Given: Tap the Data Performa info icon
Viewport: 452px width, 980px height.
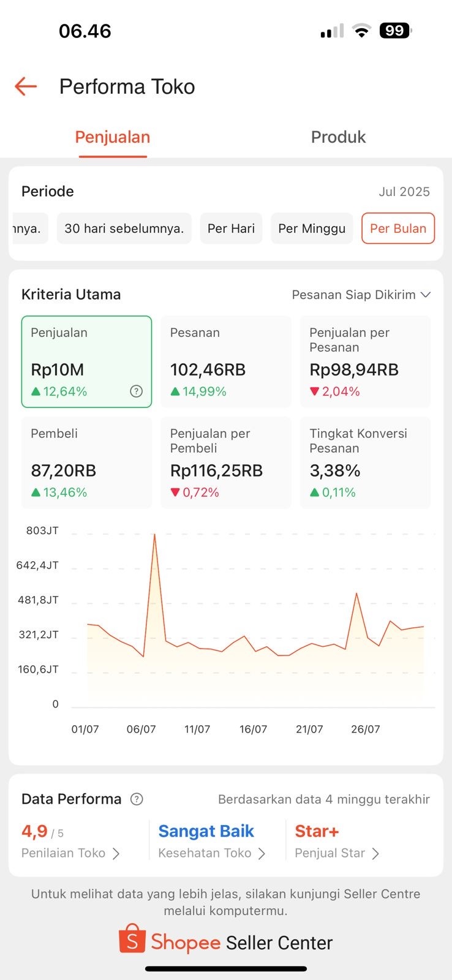Looking at the screenshot, I should 137,799.
